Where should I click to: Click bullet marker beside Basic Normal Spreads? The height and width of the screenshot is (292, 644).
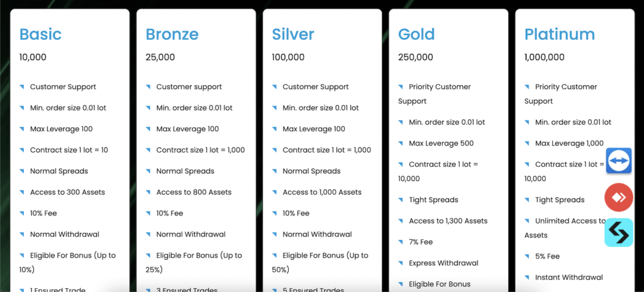click(23, 171)
